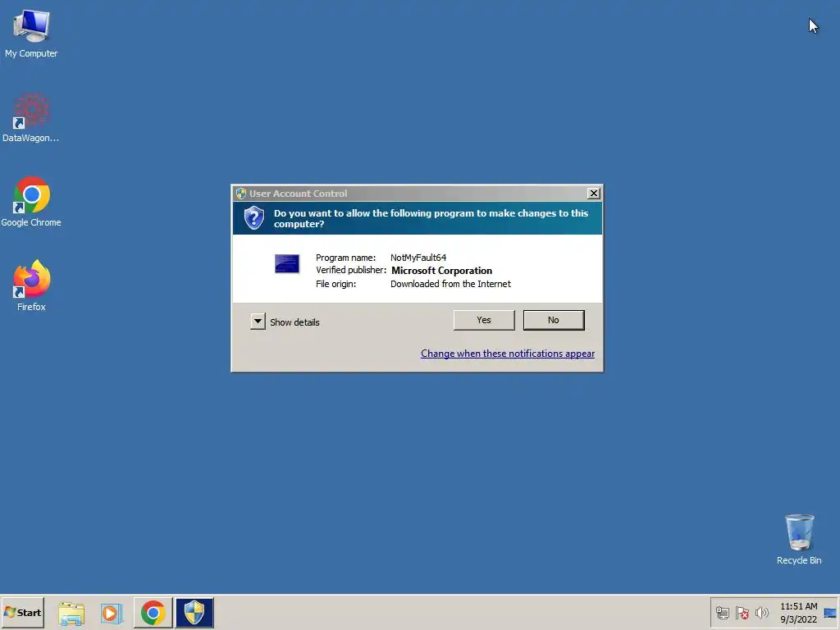Screen dimensions: 840x630
Task: Click the Show Desktop icon in tray
Action: pos(830,613)
